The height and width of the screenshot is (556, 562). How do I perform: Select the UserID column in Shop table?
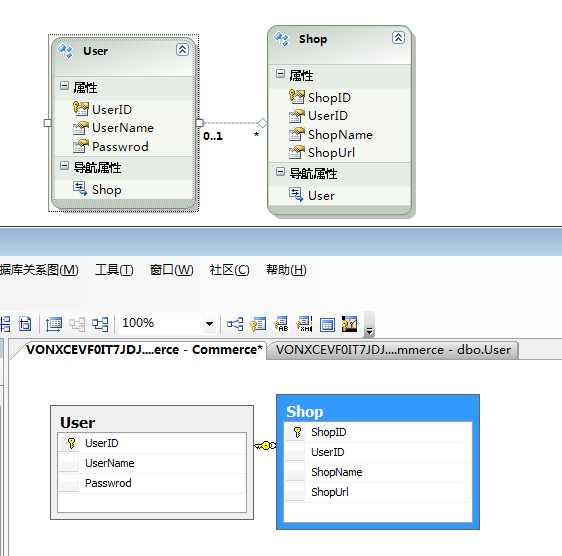(328, 452)
